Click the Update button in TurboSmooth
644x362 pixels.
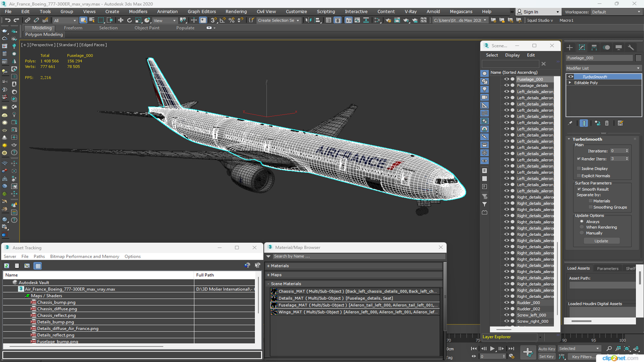pyautogui.click(x=601, y=241)
